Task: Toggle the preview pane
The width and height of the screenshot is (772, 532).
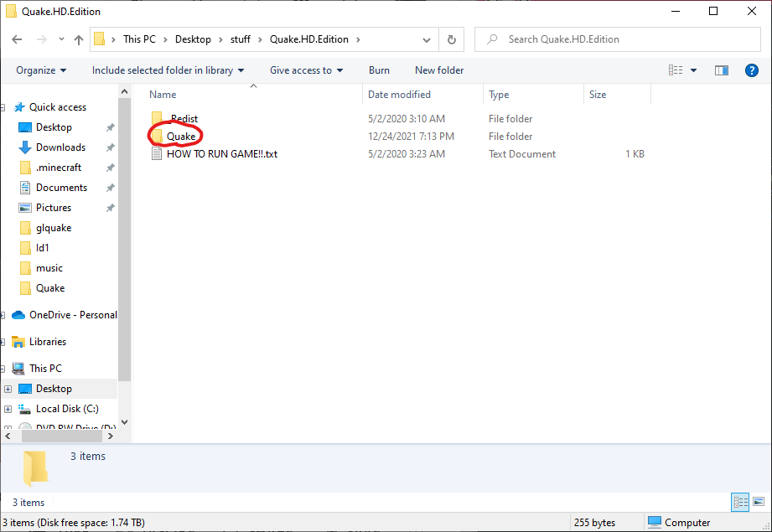Action: coord(722,70)
